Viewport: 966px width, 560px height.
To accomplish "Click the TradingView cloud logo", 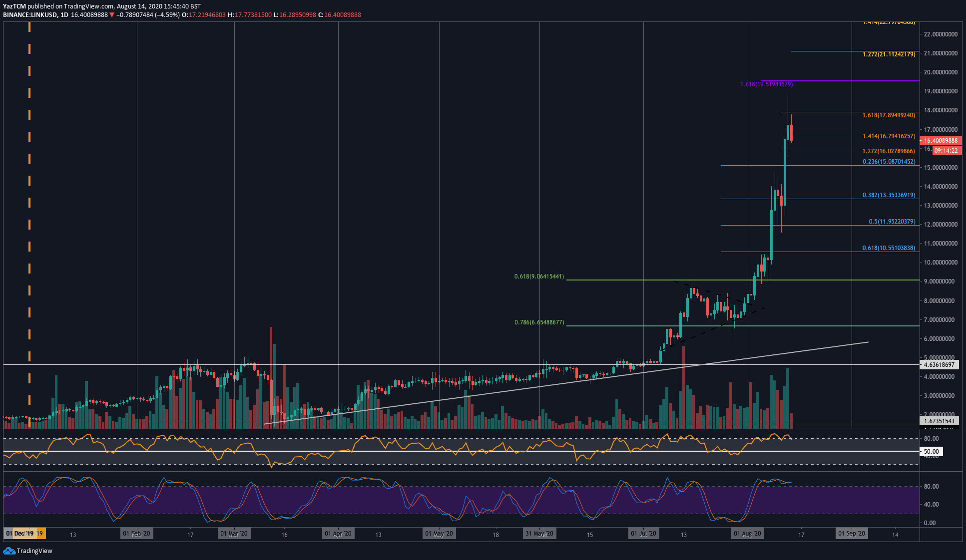I will [x=10, y=552].
